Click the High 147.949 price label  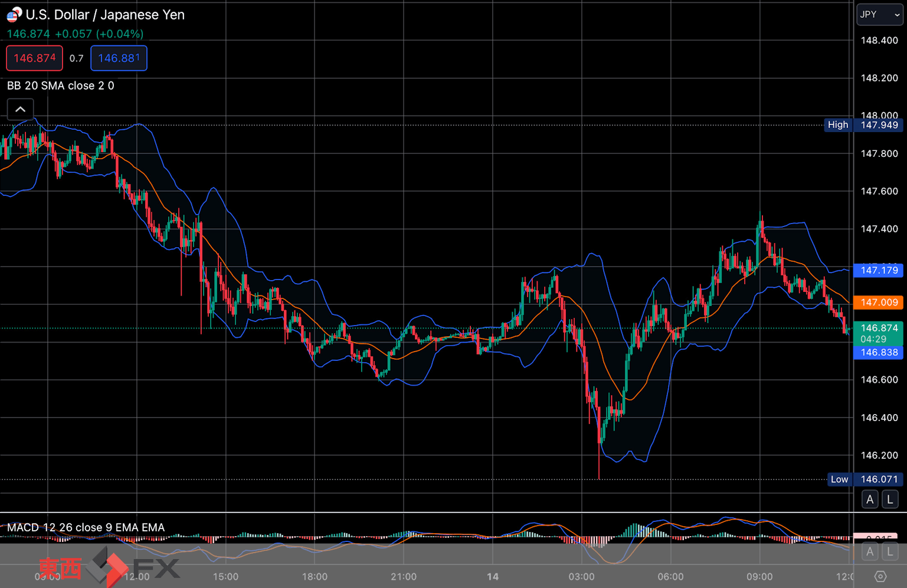click(863, 124)
